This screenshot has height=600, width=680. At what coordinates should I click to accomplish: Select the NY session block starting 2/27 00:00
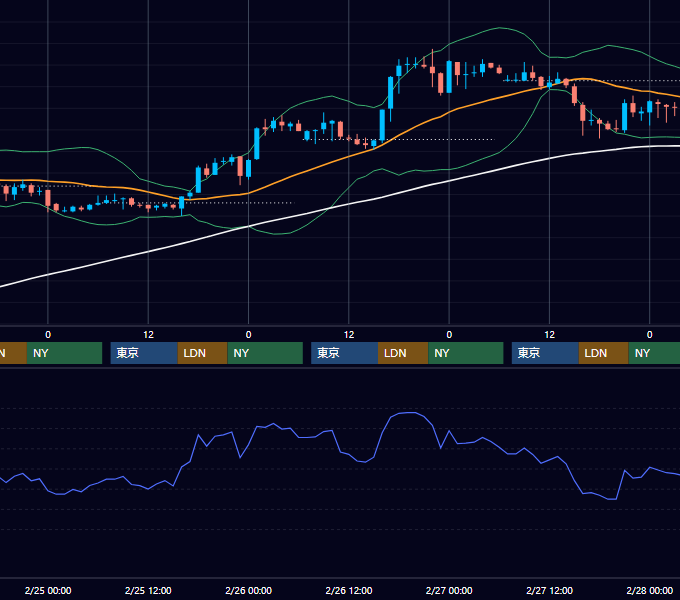coord(466,353)
